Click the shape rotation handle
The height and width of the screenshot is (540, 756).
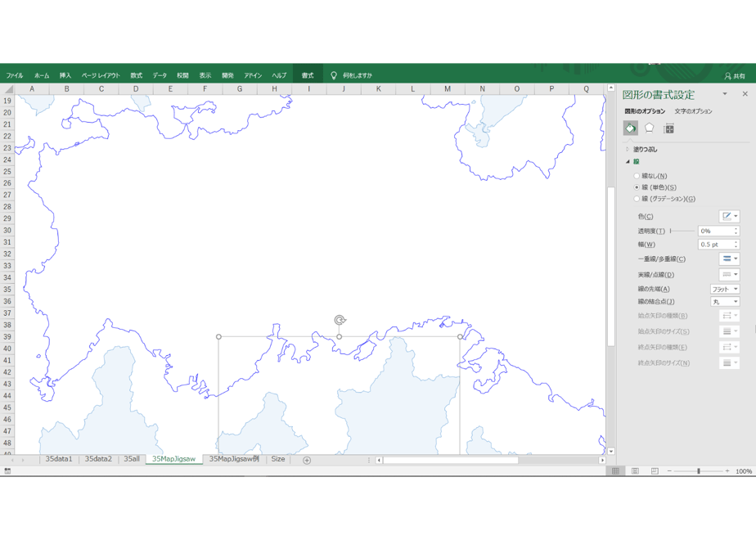[340, 320]
